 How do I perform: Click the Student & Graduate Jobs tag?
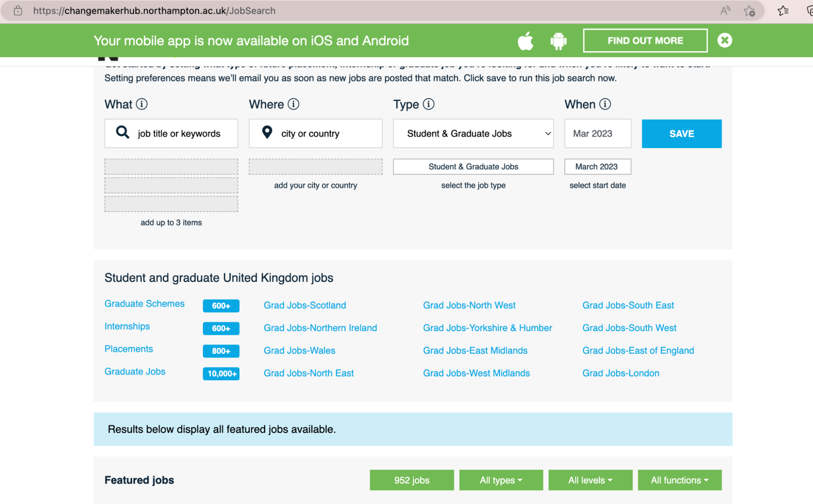pyautogui.click(x=473, y=166)
